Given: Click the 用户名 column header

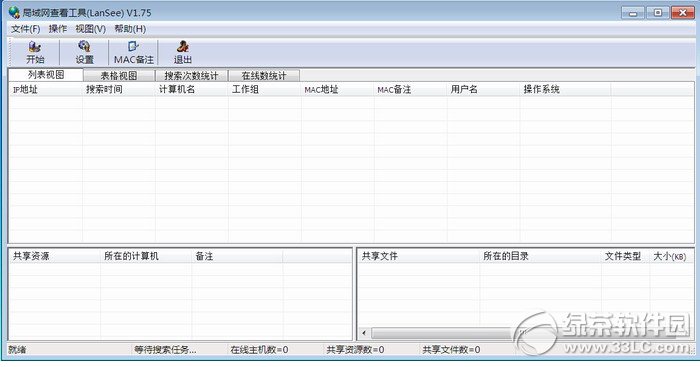Looking at the screenshot, I should pyautogui.click(x=483, y=89).
